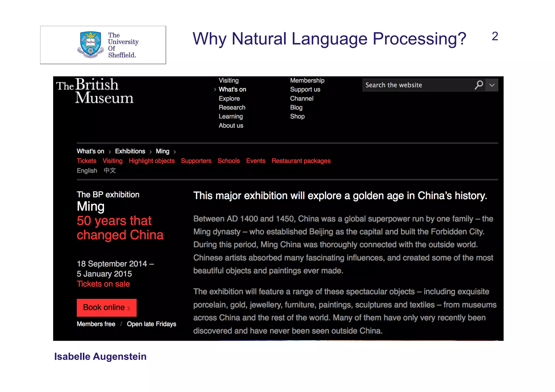Open the Membership menu link

point(307,80)
